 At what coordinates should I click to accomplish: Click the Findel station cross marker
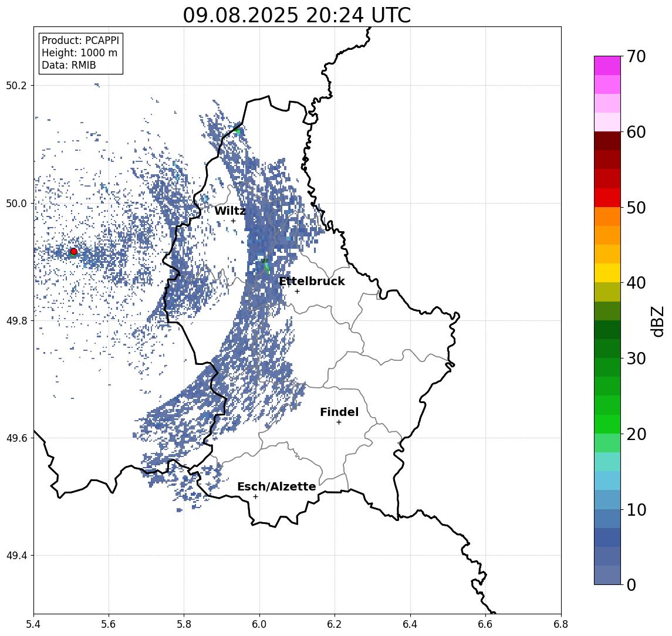pyautogui.click(x=339, y=422)
